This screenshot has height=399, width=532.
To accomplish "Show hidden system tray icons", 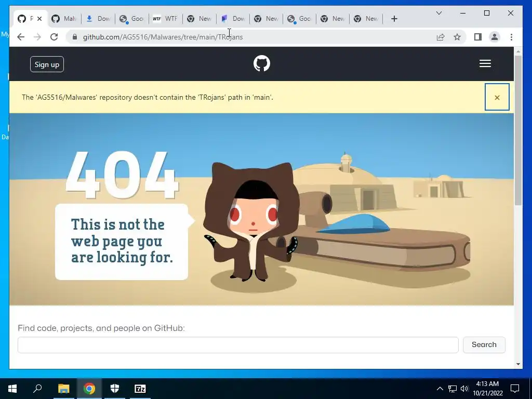I will pyautogui.click(x=440, y=389).
